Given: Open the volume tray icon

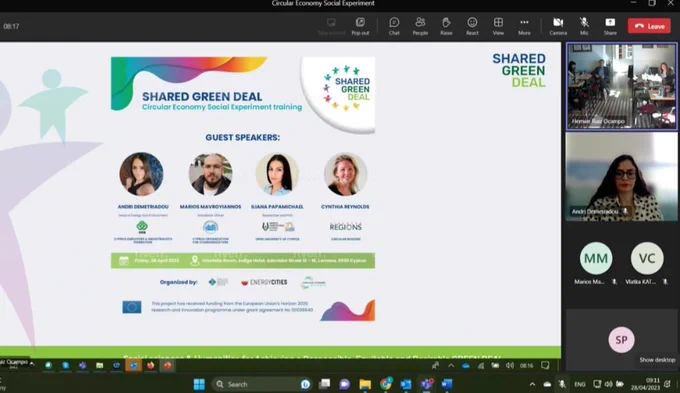Looking at the screenshot, I should click(608, 384).
